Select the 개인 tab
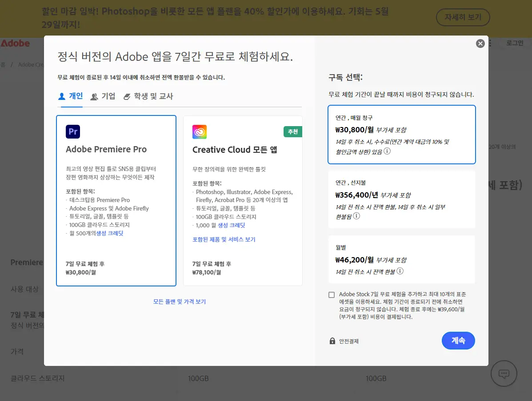 pos(70,96)
